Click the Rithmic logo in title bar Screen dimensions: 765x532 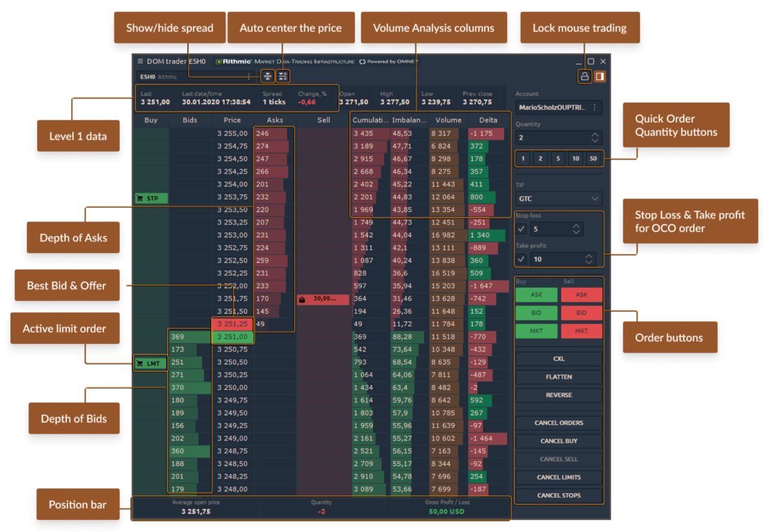234,62
